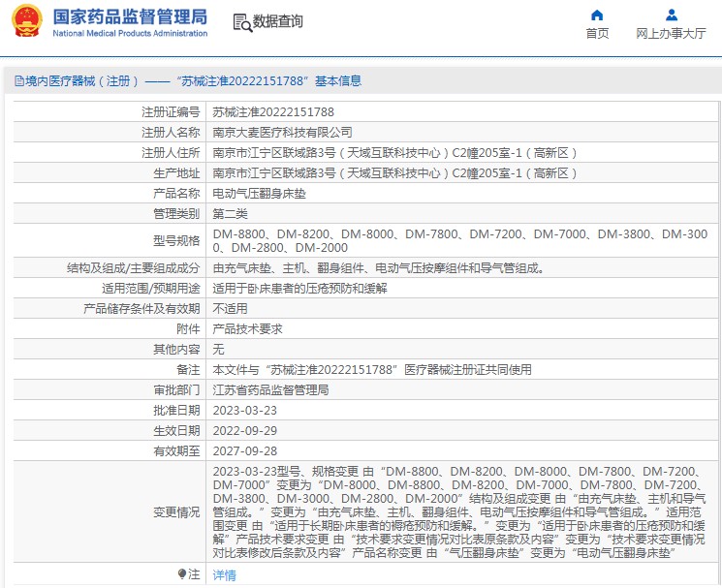Click approval date 2023-03-23
Viewport: 722px width, 588px height.
(x=245, y=411)
